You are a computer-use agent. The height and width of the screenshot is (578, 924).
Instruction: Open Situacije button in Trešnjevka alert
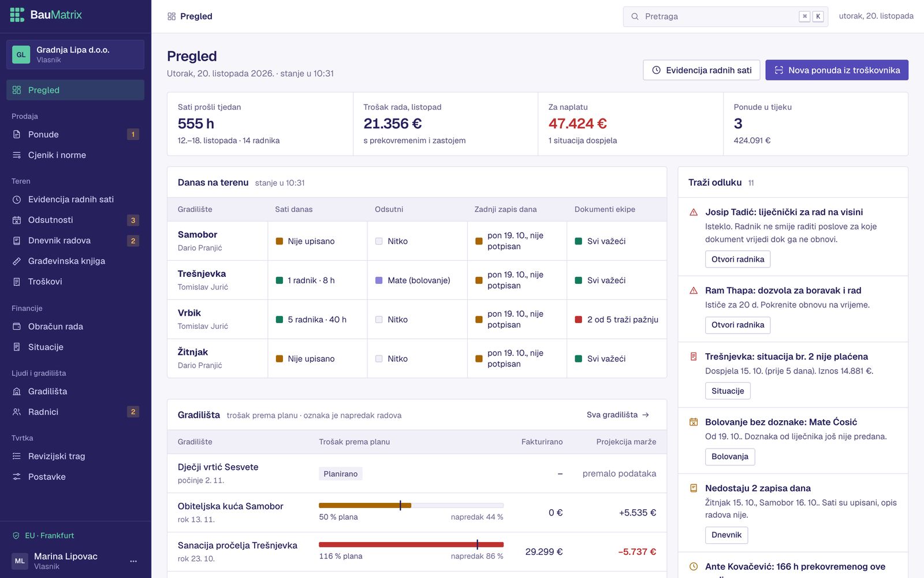728,391
